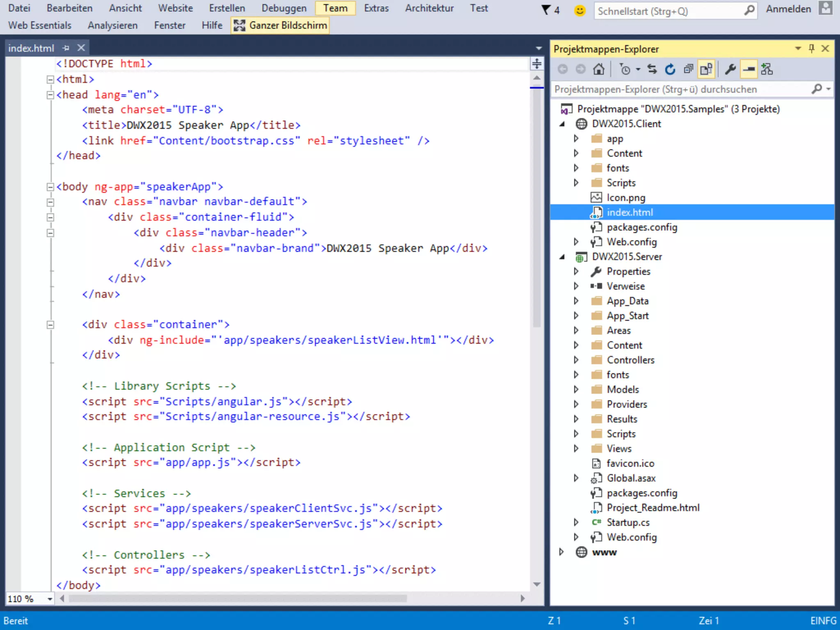The height and width of the screenshot is (630, 840).
Task: Open the 110 % zoom dropdown
Action: coord(50,599)
